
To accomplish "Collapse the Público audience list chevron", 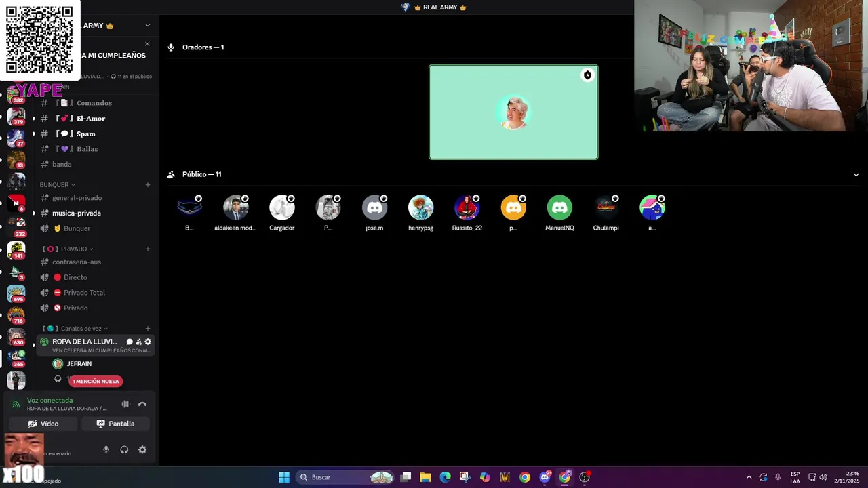I will pyautogui.click(x=856, y=174).
